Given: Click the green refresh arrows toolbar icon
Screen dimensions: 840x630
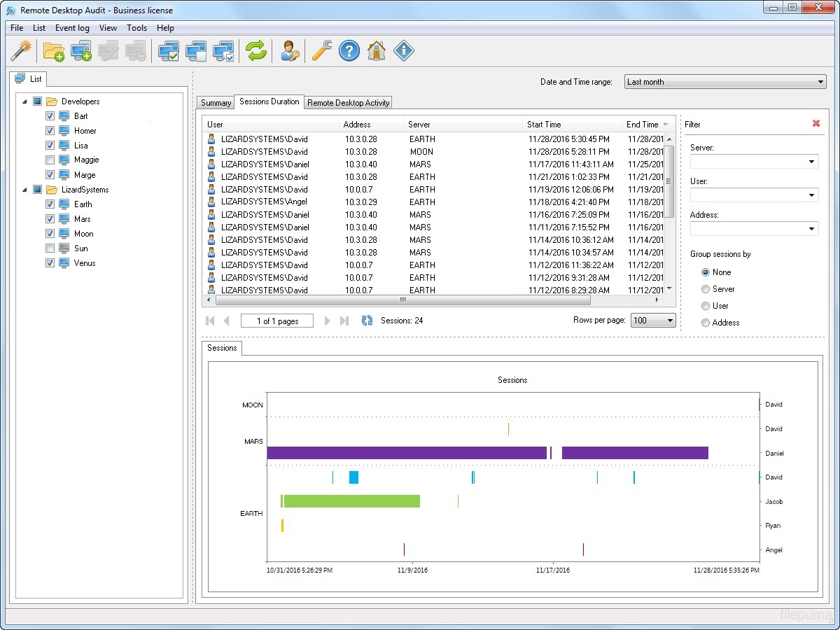Looking at the screenshot, I should [256, 50].
